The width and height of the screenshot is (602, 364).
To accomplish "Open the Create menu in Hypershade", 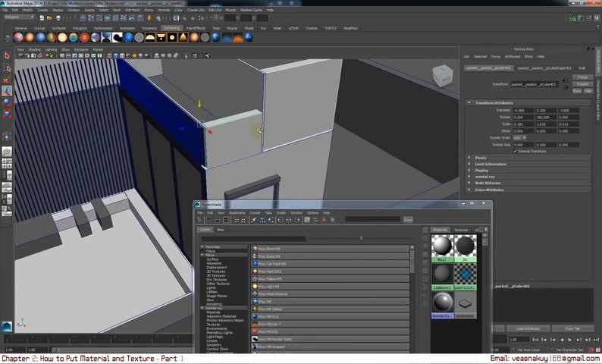I will [x=255, y=213].
